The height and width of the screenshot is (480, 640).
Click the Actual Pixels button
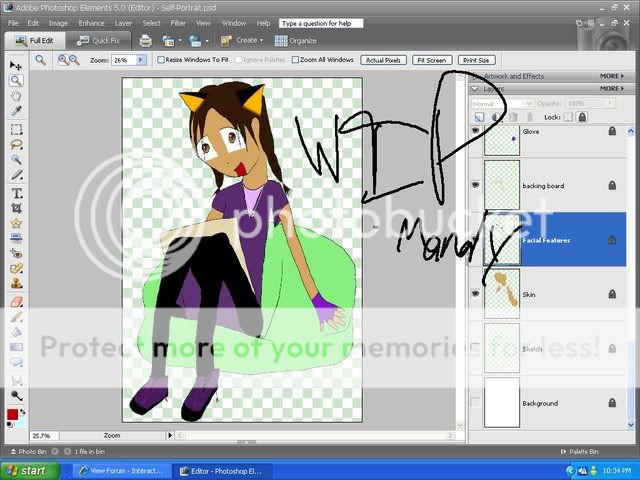tap(383, 60)
